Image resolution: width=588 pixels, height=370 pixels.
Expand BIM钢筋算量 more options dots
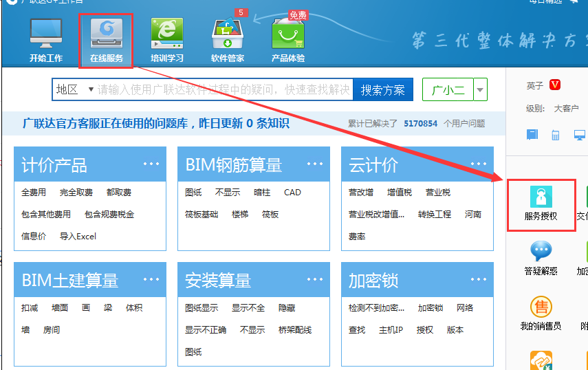click(x=314, y=164)
